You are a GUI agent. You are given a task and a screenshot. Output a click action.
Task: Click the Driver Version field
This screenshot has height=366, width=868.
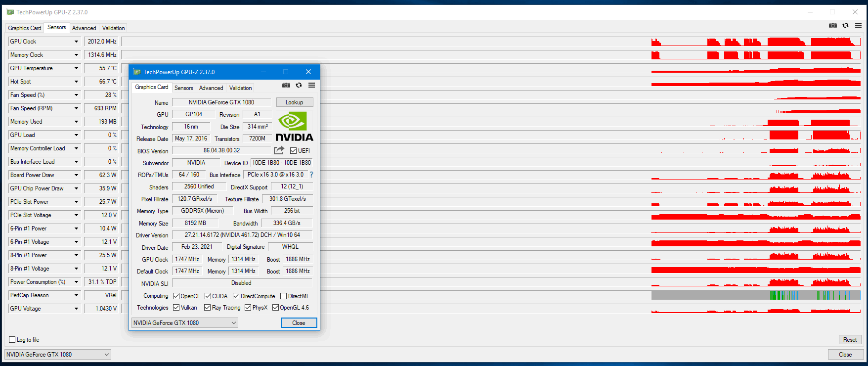pyautogui.click(x=242, y=235)
